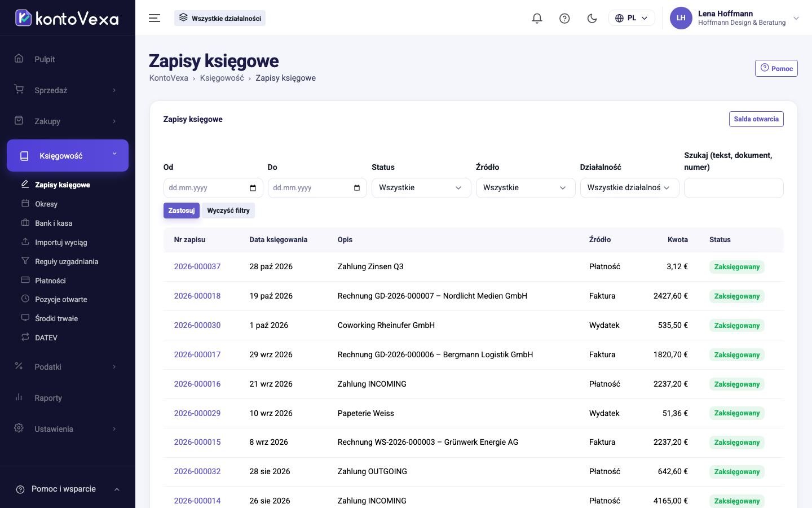The width and height of the screenshot is (812, 508).
Task: Click the Salda otwarcia button
Action: click(756, 119)
